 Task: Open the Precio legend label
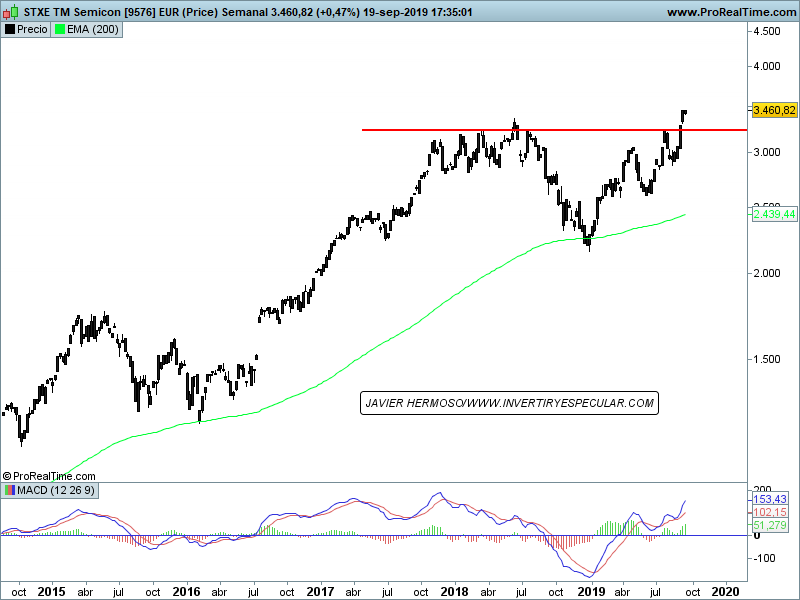click(x=34, y=30)
